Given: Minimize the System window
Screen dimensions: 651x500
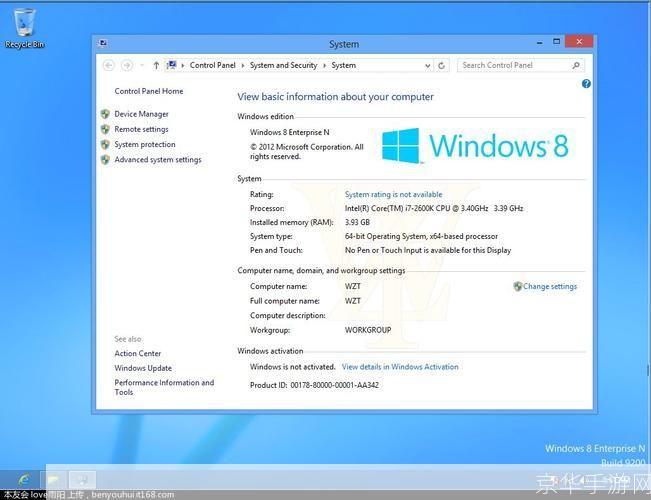Looking at the screenshot, I should pyautogui.click(x=539, y=42).
